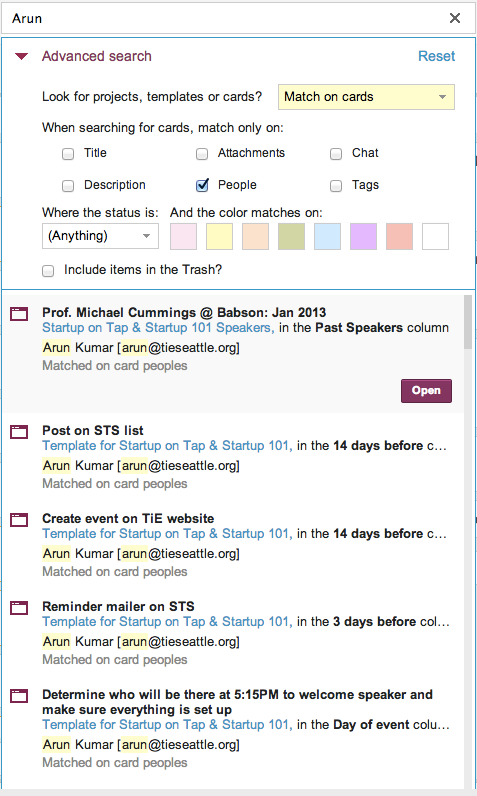Click card icon beside Reminder mailer on STS
The height and width of the screenshot is (796, 477).
(19, 607)
